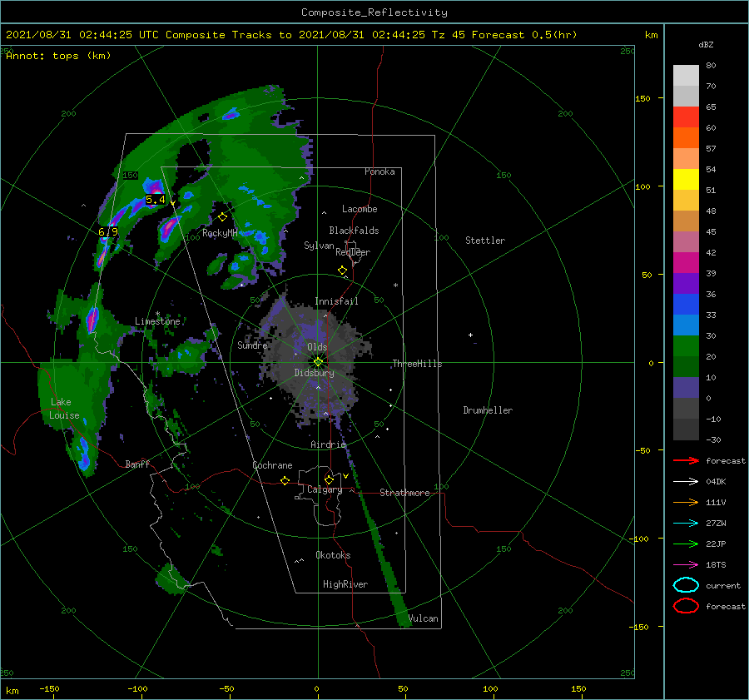Click the yellow v marker beside 5.4
Screen dimensions: 749x700
[x=172, y=204]
